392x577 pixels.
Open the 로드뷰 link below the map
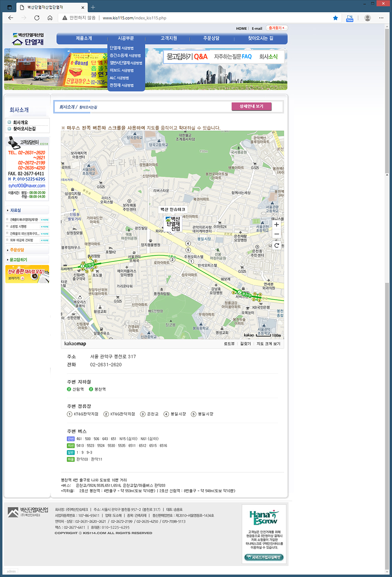coord(229,344)
